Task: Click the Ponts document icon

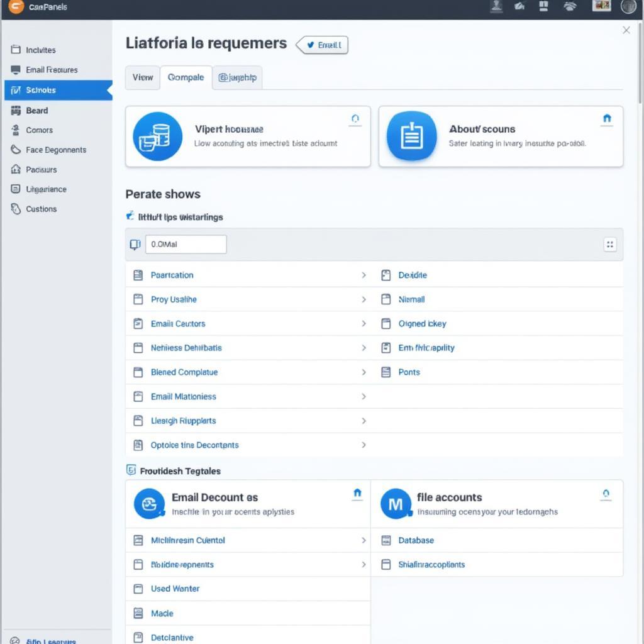Action: point(386,372)
